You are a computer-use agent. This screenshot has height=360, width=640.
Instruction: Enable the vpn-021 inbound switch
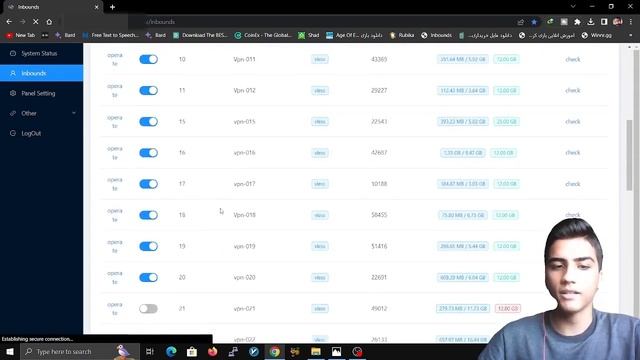pos(148,309)
